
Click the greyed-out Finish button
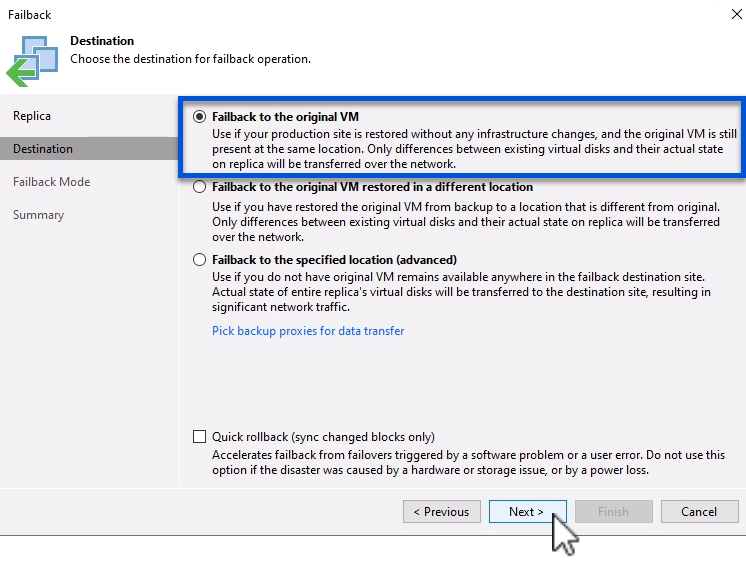(613, 512)
